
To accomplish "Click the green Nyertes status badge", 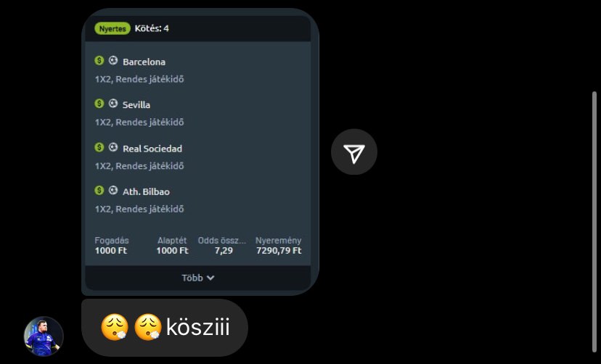I will point(112,28).
